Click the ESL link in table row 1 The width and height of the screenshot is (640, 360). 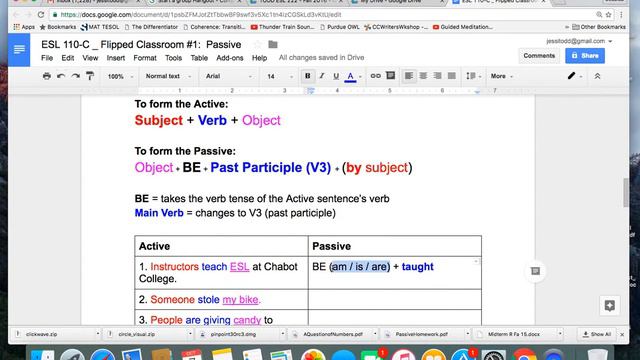pyautogui.click(x=240, y=267)
